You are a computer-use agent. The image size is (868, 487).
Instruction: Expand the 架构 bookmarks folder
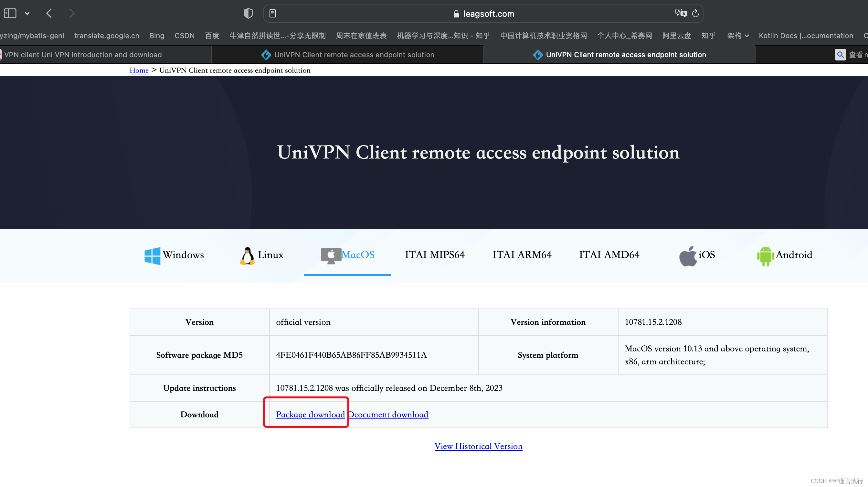pyautogui.click(x=737, y=36)
